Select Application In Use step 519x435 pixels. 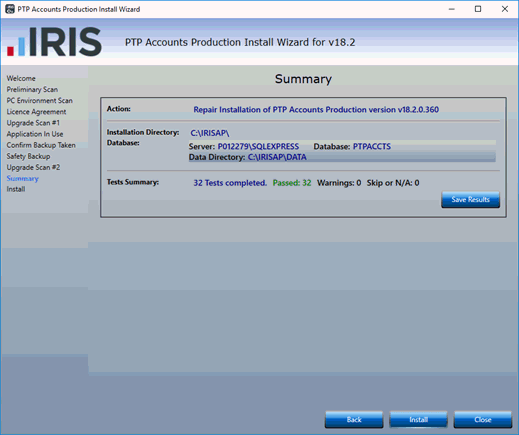coord(35,134)
